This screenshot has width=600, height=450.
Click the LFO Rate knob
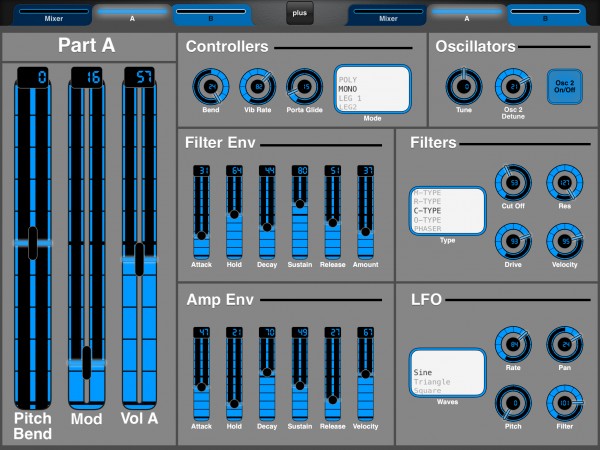coord(513,344)
